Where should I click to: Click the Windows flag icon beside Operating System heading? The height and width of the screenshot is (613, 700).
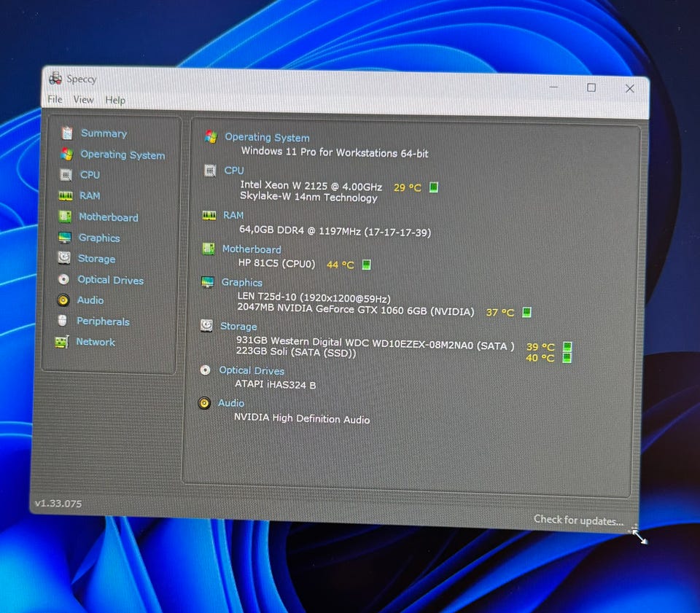tap(211, 136)
